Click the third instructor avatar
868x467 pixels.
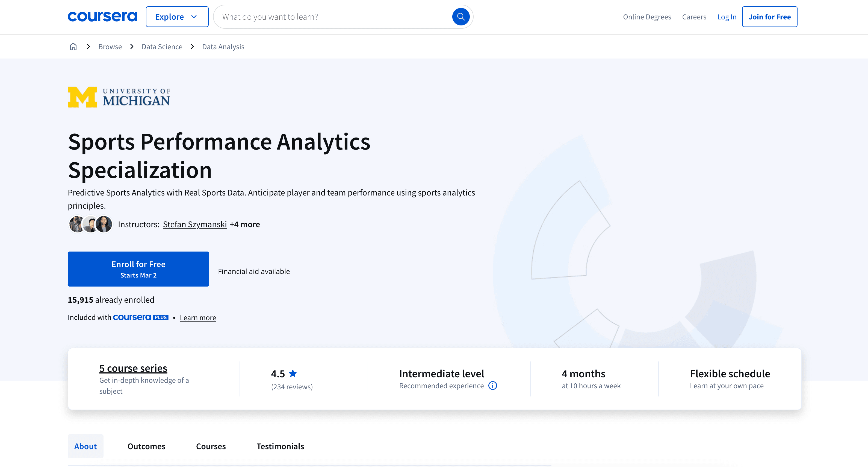104,224
